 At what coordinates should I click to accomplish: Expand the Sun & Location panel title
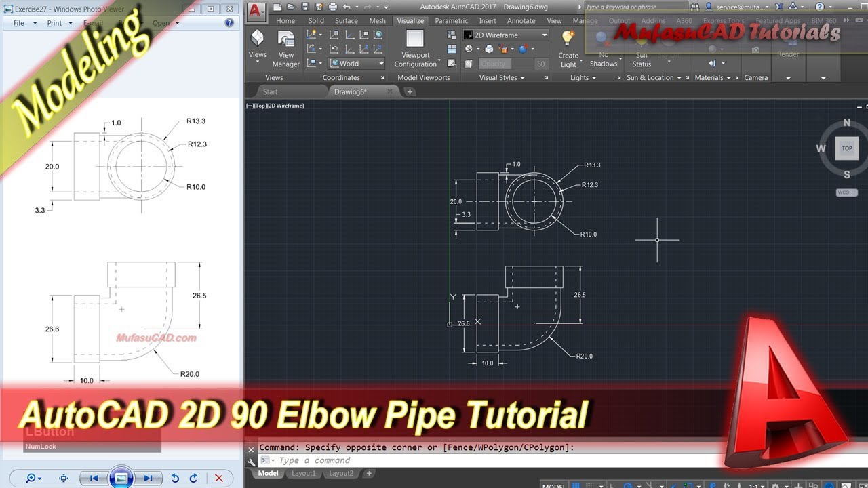pyautogui.click(x=654, y=78)
